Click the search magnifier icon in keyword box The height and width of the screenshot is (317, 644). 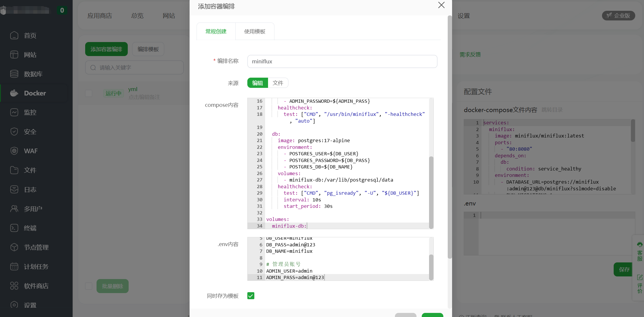(x=93, y=68)
